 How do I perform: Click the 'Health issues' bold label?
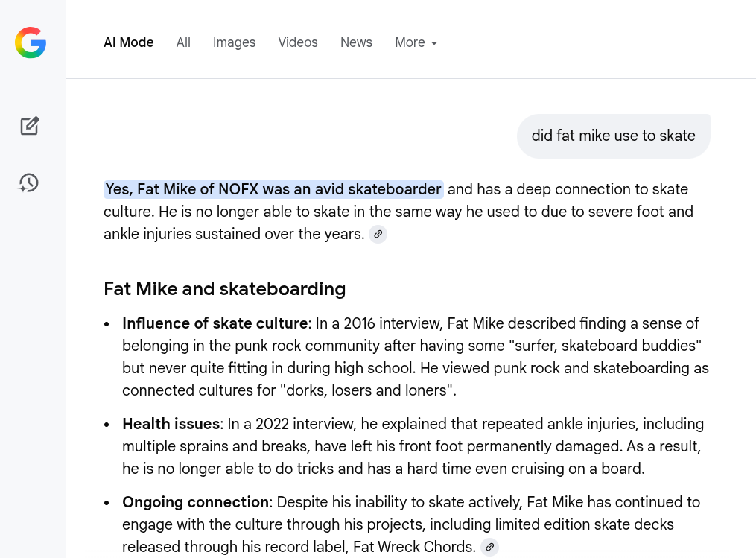click(x=171, y=424)
